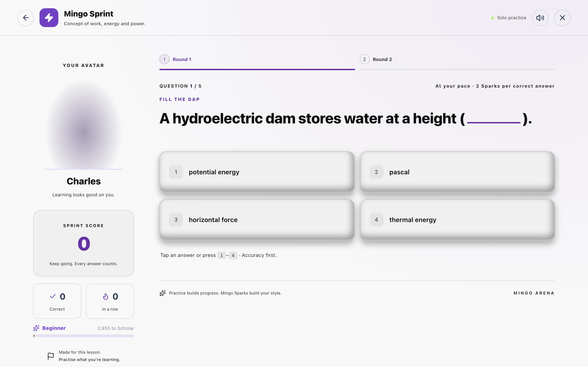The height and width of the screenshot is (367, 588).
Task: Go back using the arrow button
Action: pyautogui.click(x=26, y=18)
